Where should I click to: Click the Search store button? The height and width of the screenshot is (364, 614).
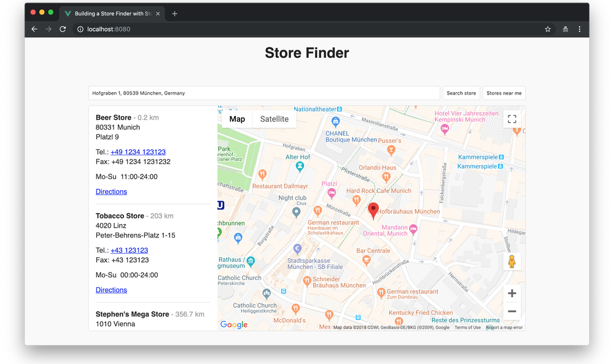[461, 93]
